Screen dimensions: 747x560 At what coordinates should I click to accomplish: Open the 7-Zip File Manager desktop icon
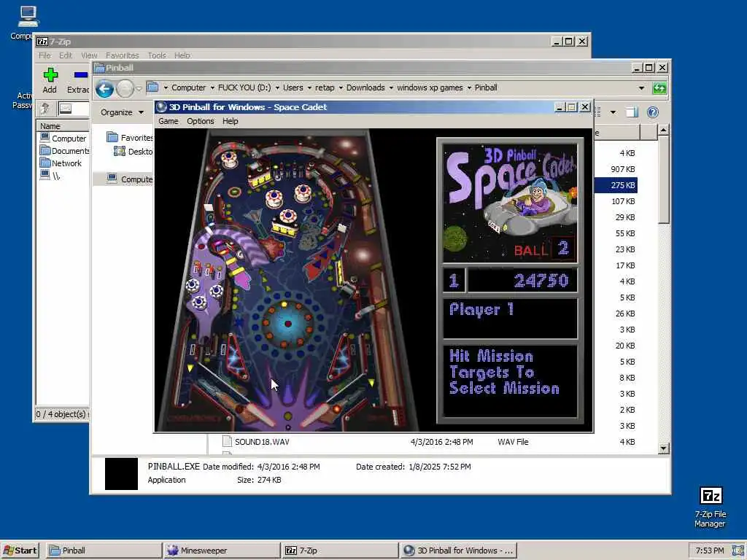[x=711, y=507]
